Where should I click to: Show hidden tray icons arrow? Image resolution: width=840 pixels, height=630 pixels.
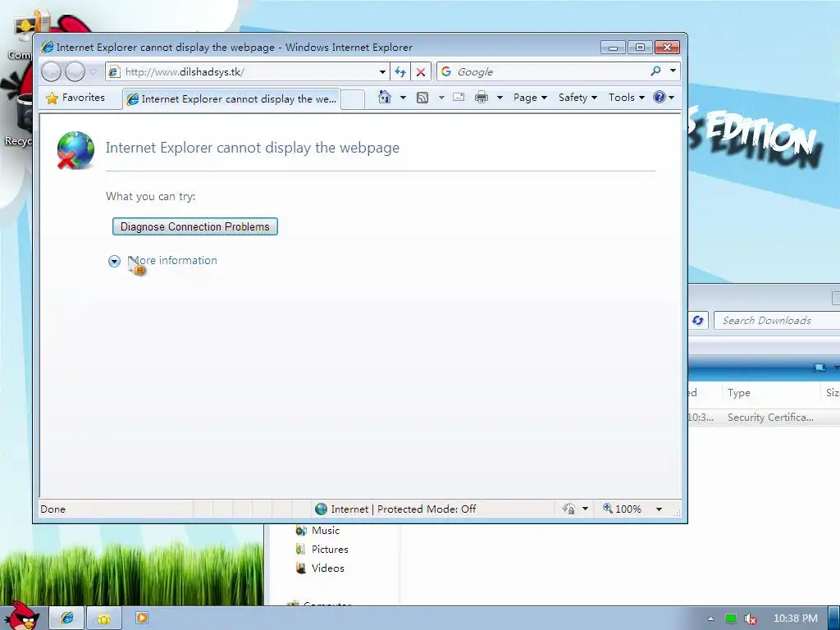pyautogui.click(x=710, y=619)
